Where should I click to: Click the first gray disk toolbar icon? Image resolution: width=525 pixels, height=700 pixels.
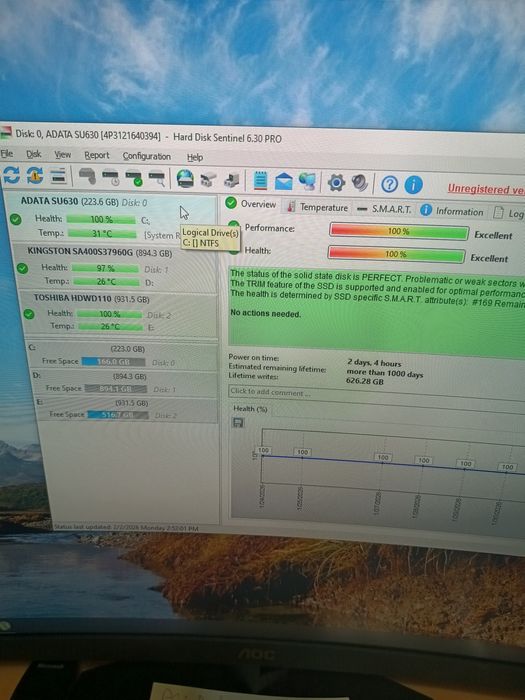click(x=88, y=176)
